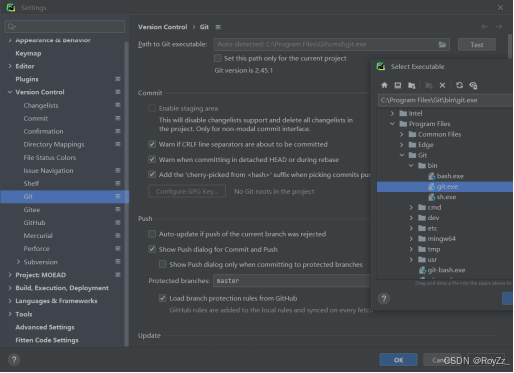Expand the Editor settings section
Image resolution: width=514 pixels, height=373 pixels.
click(10, 66)
